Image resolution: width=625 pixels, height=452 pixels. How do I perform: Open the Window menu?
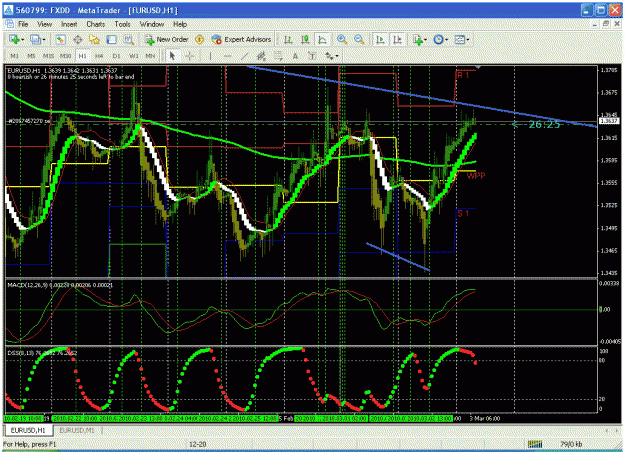[152, 24]
